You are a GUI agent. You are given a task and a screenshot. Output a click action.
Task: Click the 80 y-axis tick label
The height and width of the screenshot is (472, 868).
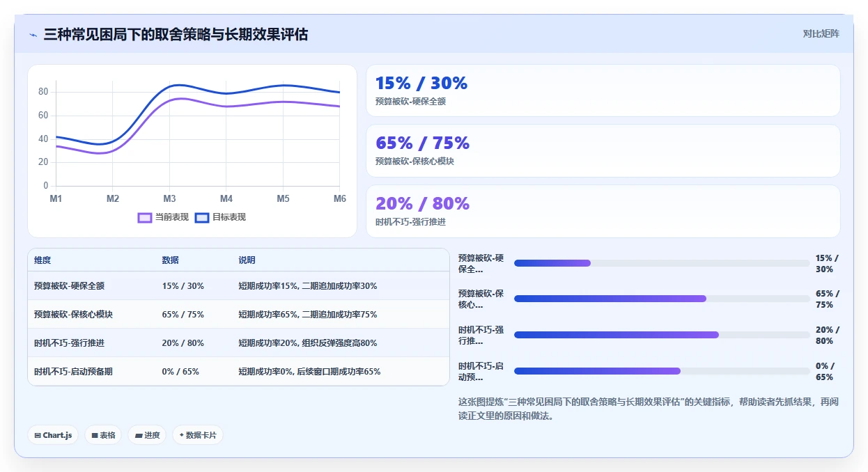tap(43, 92)
